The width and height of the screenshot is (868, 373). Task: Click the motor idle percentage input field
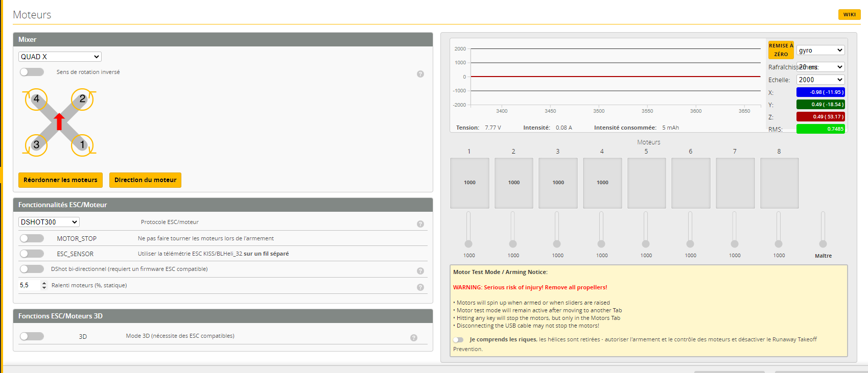(x=29, y=285)
